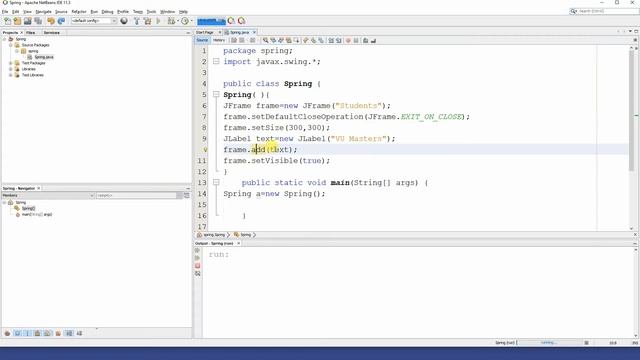Close the Spring.java editor tab
Screen dimensions: 640x360
[254, 32]
